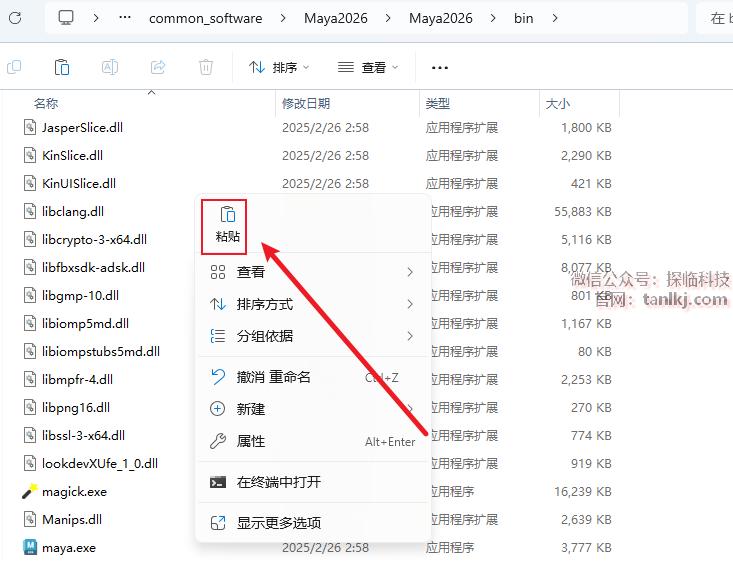733x570 pixels.
Task: Sort by Date modified (修改日期) header
Action: pos(306,103)
